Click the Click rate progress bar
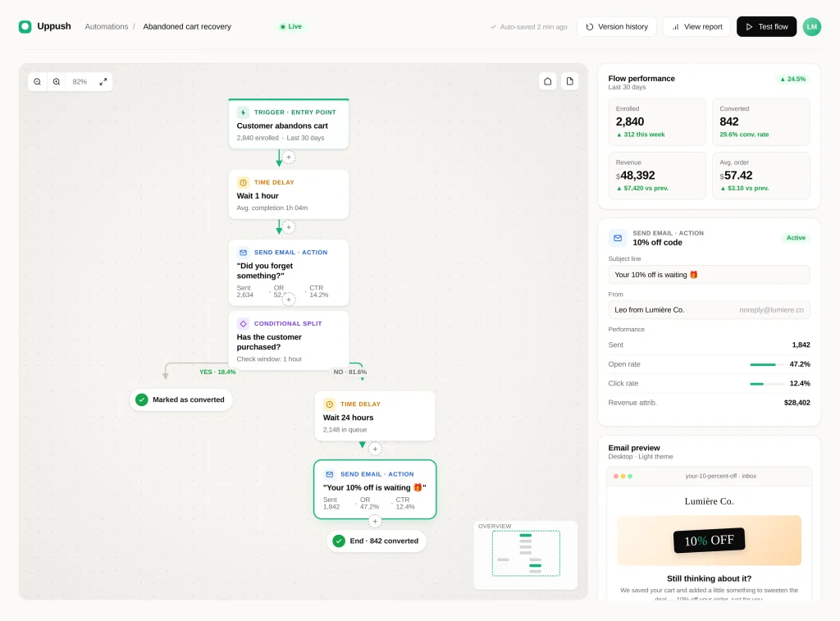 [x=767, y=384]
